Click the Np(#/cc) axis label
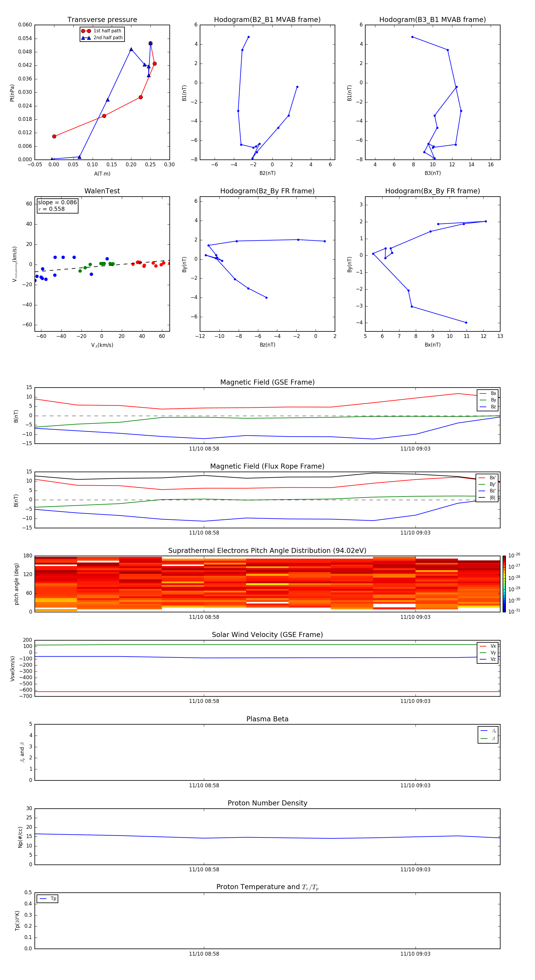Image resolution: width=535 pixels, height=980 pixels. [20, 837]
